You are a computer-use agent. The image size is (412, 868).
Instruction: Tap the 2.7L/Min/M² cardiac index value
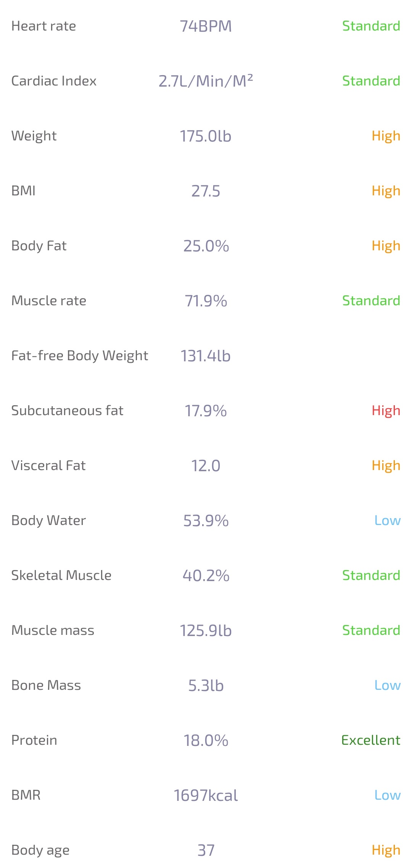[206, 81]
